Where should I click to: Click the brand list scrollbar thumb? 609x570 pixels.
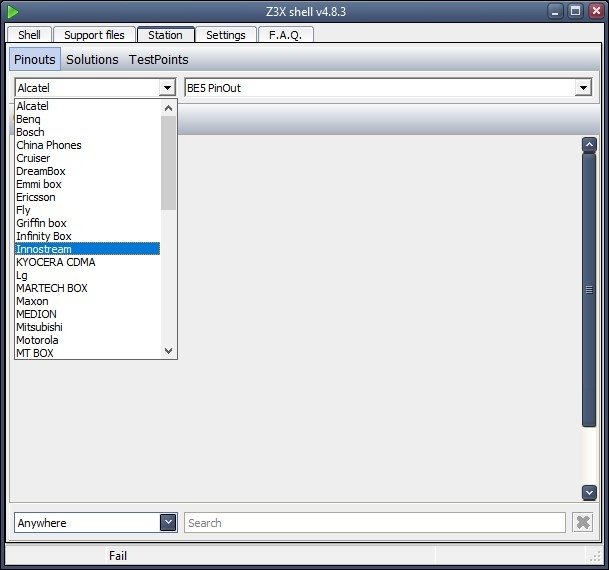coord(169,163)
